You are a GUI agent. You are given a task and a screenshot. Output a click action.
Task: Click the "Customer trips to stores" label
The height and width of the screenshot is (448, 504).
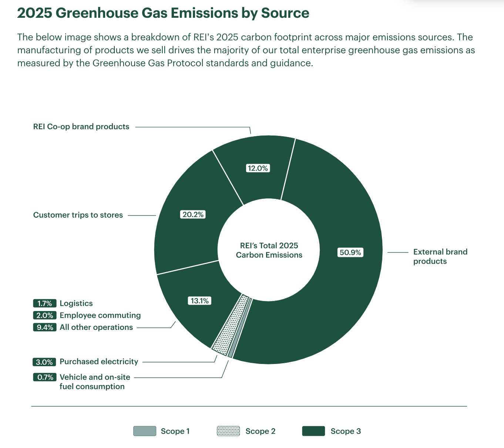(78, 215)
